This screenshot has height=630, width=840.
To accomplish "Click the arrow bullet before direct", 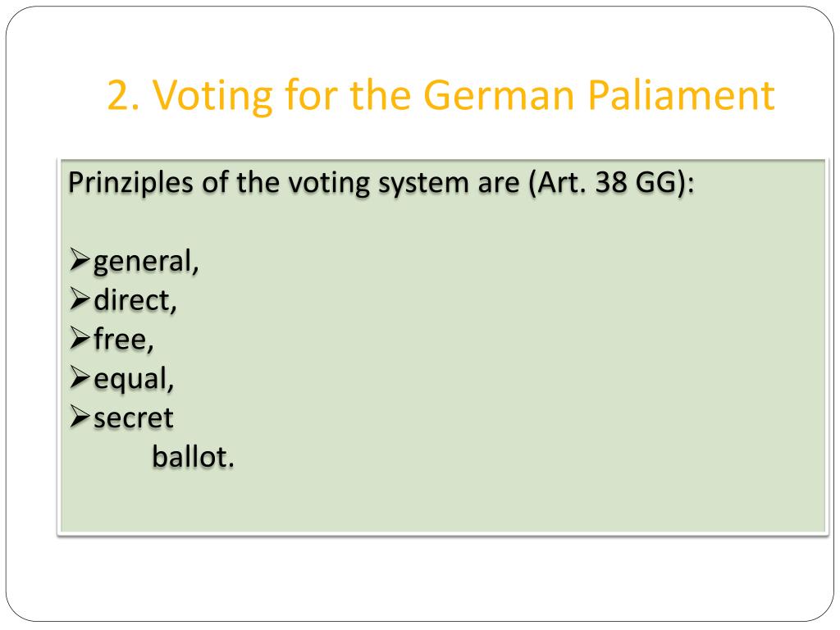I will [80, 299].
